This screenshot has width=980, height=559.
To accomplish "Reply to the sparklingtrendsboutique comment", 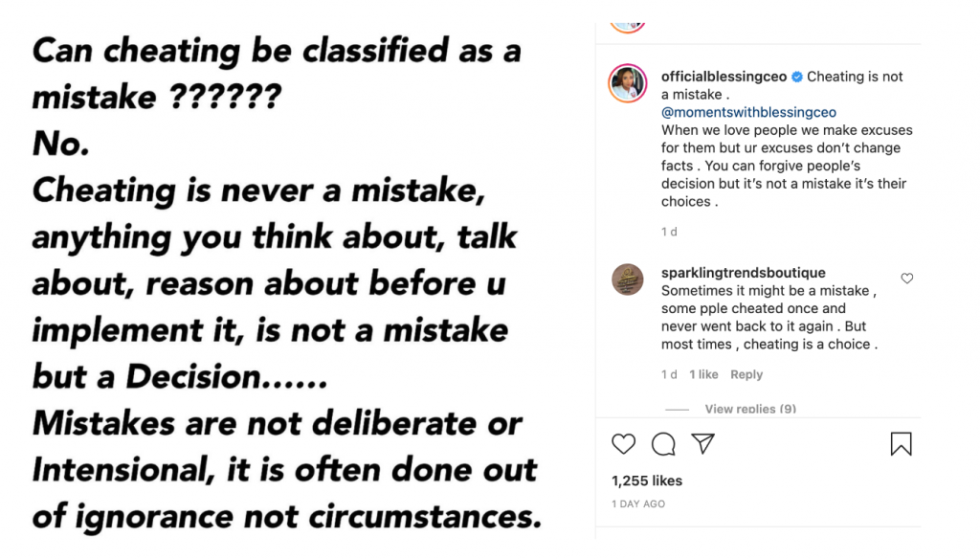I will click(746, 374).
